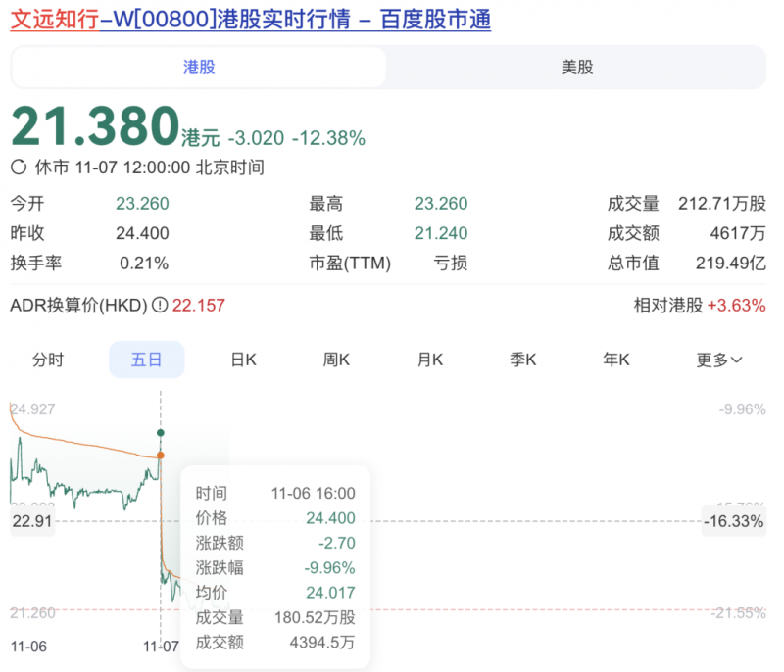Click the 22.91 price axis label
The height and width of the screenshot is (672, 784).
point(30,521)
